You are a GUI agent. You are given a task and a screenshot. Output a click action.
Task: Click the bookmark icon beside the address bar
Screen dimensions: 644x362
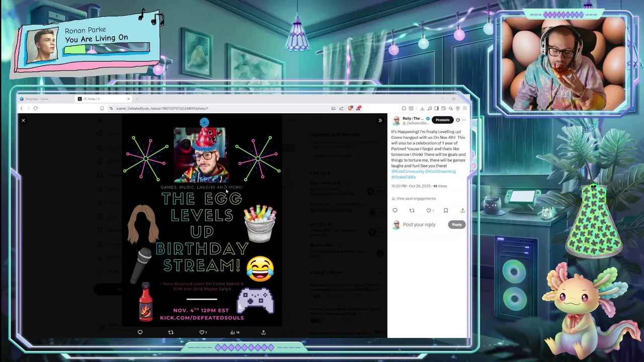coord(102,108)
